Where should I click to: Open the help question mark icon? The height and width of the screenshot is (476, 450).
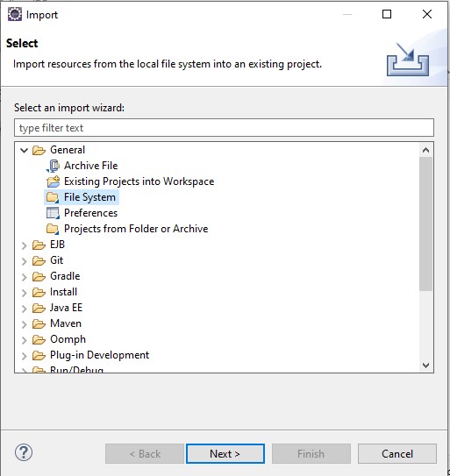pos(24,452)
